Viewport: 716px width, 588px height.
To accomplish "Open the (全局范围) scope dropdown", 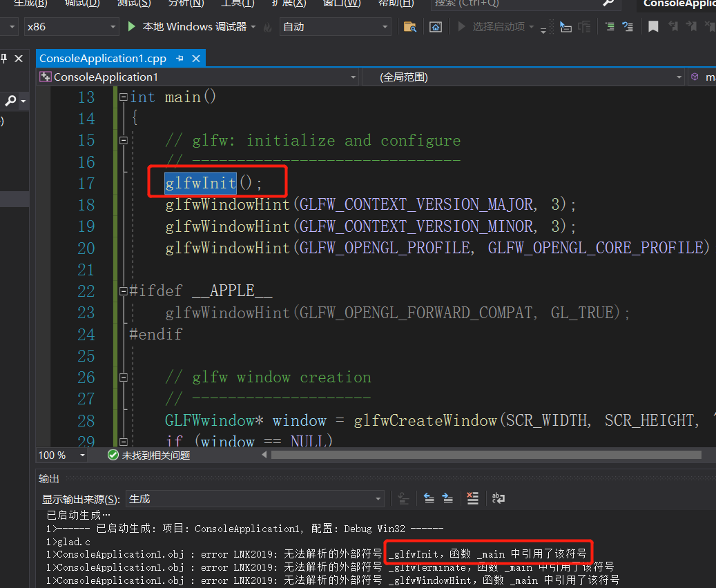I will point(524,77).
